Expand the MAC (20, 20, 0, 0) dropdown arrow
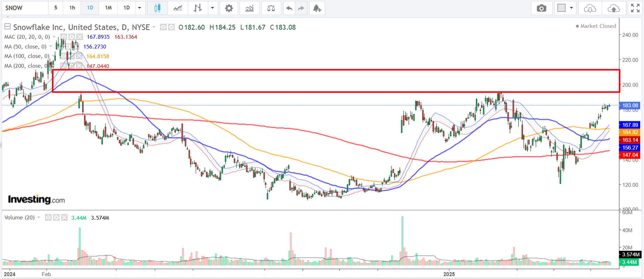This screenshot has width=644, height=279. point(54,37)
